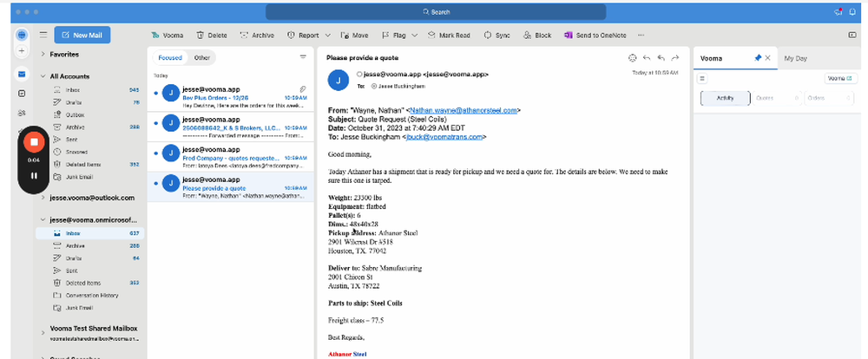Viewport: 868px width, 359px height.
Task: Collapse the All Accounts section
Action: (x=43, y=76)
